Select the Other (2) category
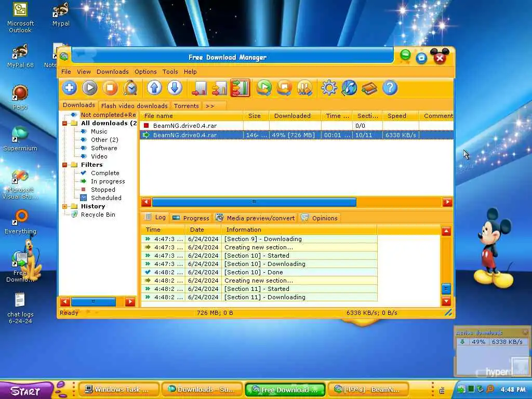Viewport: 532px width, 399px height. pyautogui.click(x=104, y=140)
